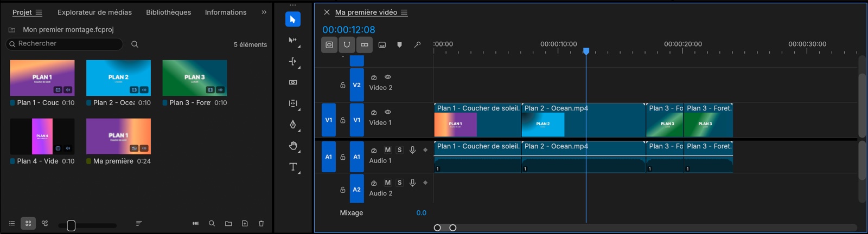Select the Track Select Forward tool
868x234 pixels.
point(293,40)
